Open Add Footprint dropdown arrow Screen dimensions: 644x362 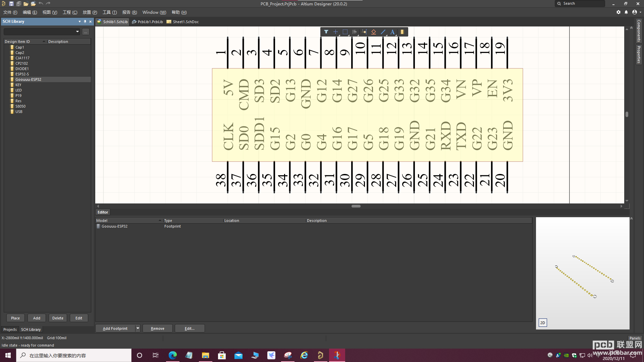(138, 328)
